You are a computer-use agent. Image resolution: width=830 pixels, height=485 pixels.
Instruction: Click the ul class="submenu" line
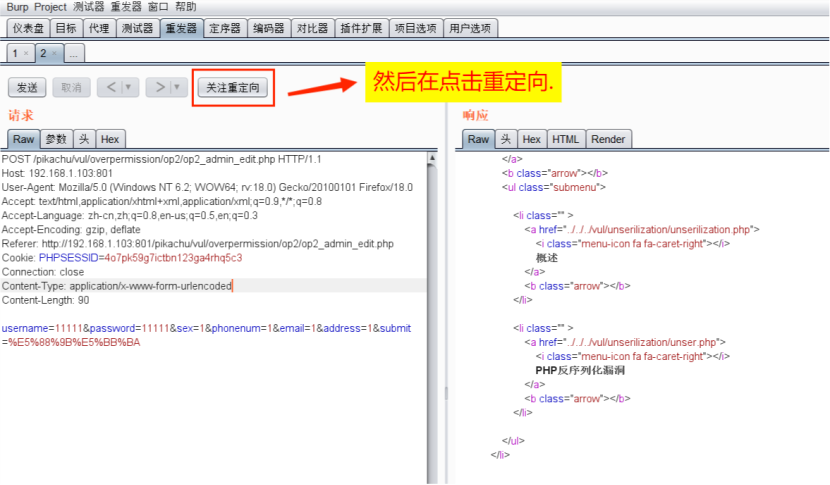point(554,187)
